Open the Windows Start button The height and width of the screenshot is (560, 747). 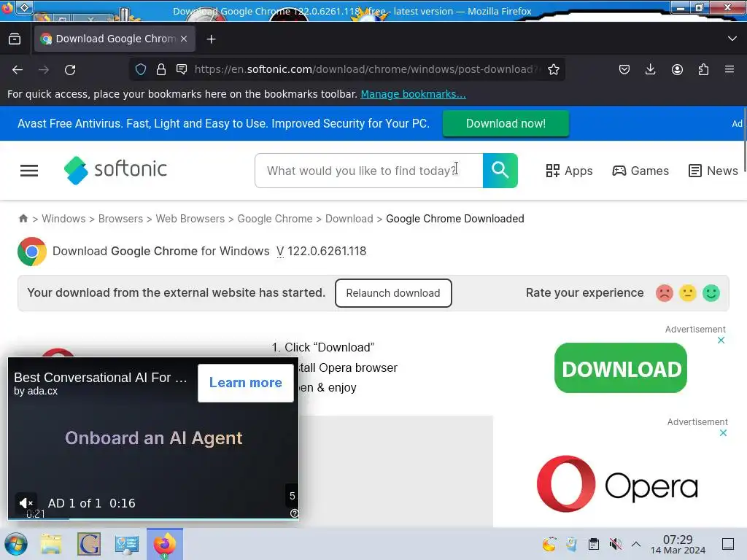coord(16,544)
